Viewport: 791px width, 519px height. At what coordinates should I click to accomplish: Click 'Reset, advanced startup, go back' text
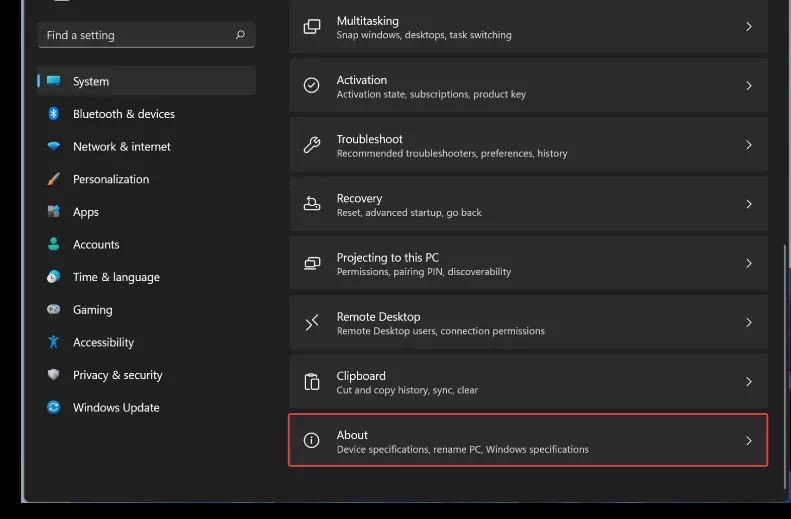[409, 213]
